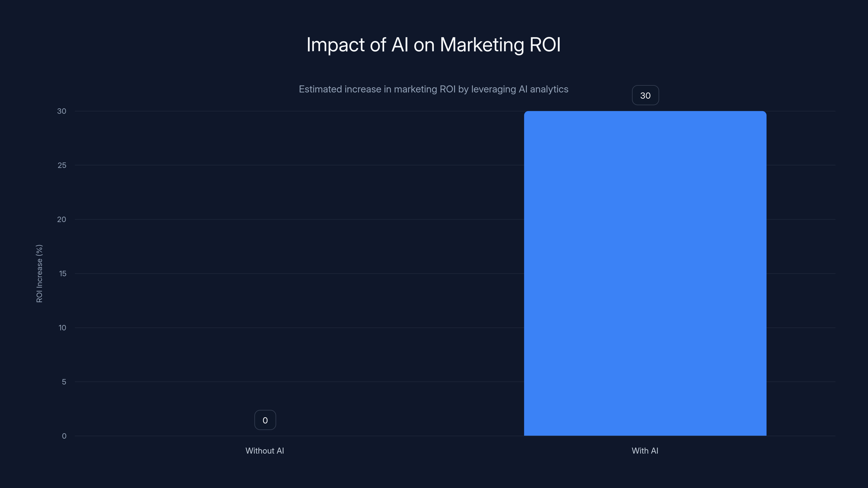The width and height of the screenshot is (868, 488).
Task: Click the y-axis tick label 30
Action: pyautogui.click(x=62, y=111)
